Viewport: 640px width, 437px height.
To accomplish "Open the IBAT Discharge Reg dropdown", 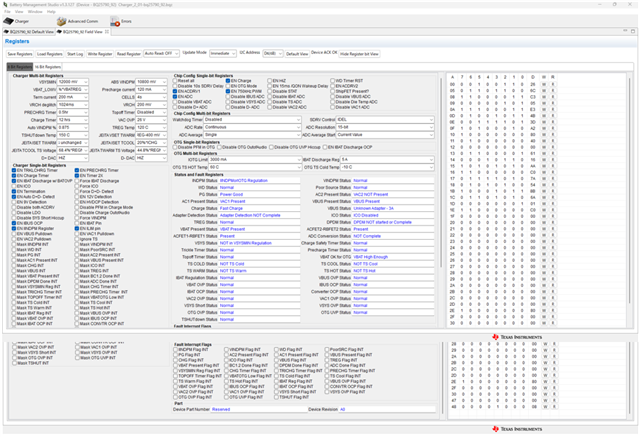I will (387, 160).
